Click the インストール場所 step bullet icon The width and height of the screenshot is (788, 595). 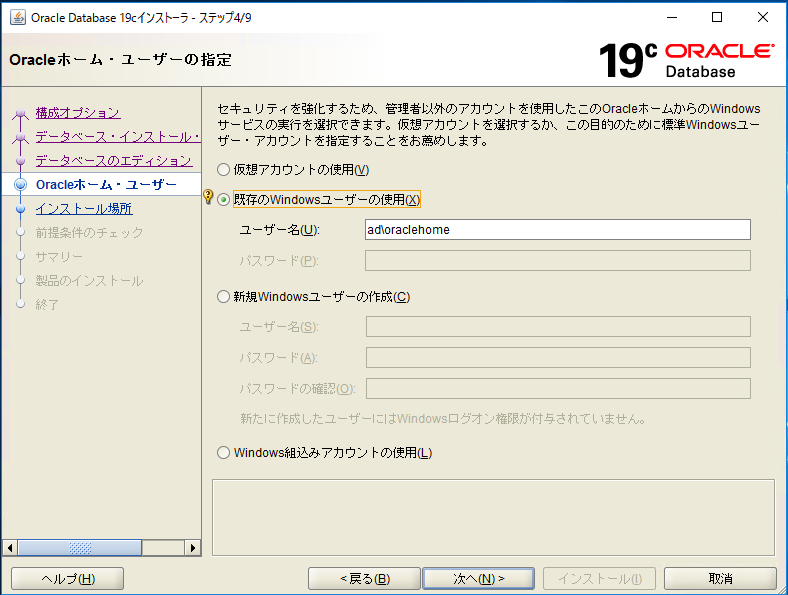[x=19, y=209]
